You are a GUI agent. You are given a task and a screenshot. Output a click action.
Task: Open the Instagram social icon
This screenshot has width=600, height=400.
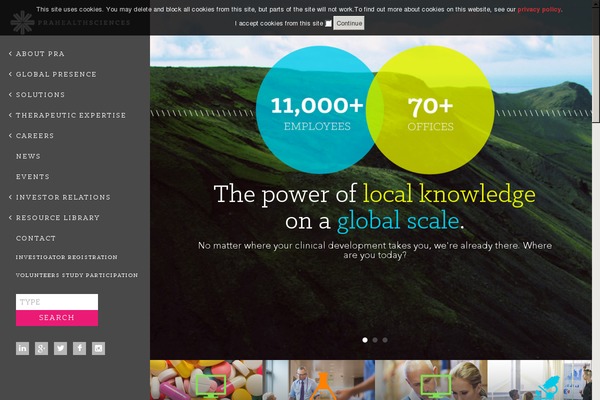click(98, 348)
